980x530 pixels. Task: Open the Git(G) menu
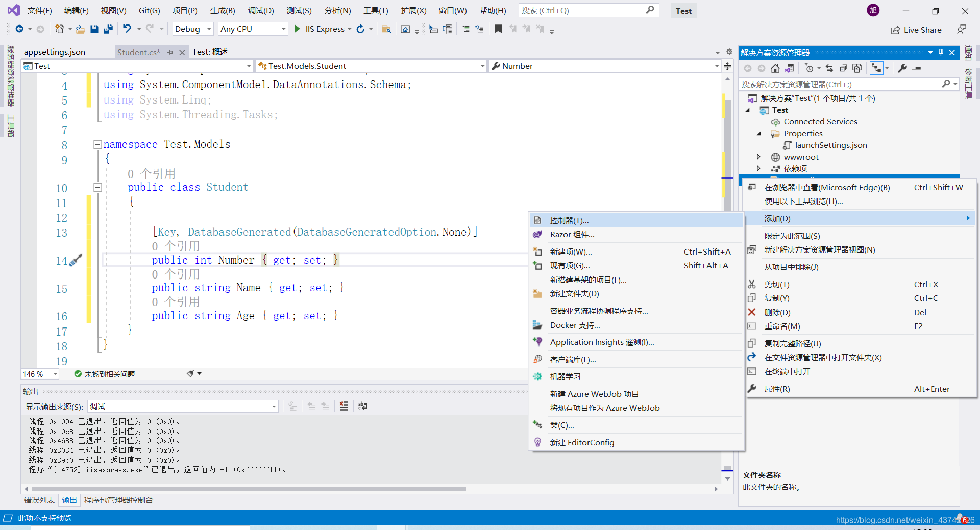[150, 11]
